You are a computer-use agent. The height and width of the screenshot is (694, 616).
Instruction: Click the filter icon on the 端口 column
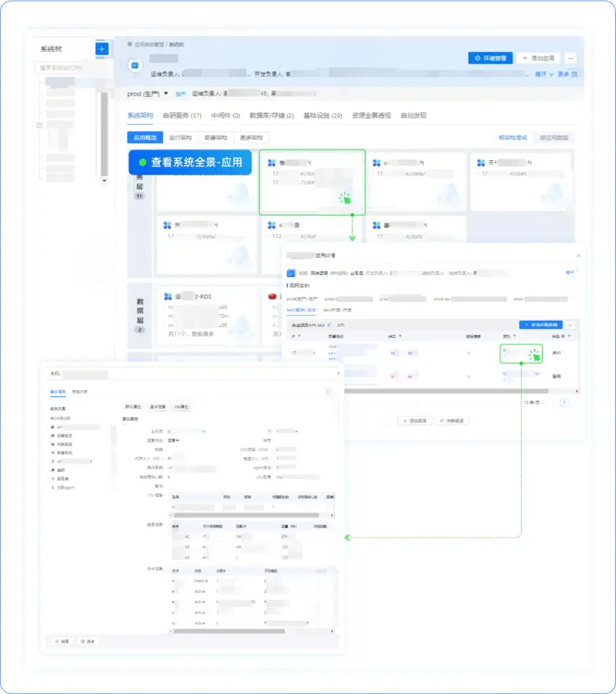pyautogui.click(x=400, y=337)
